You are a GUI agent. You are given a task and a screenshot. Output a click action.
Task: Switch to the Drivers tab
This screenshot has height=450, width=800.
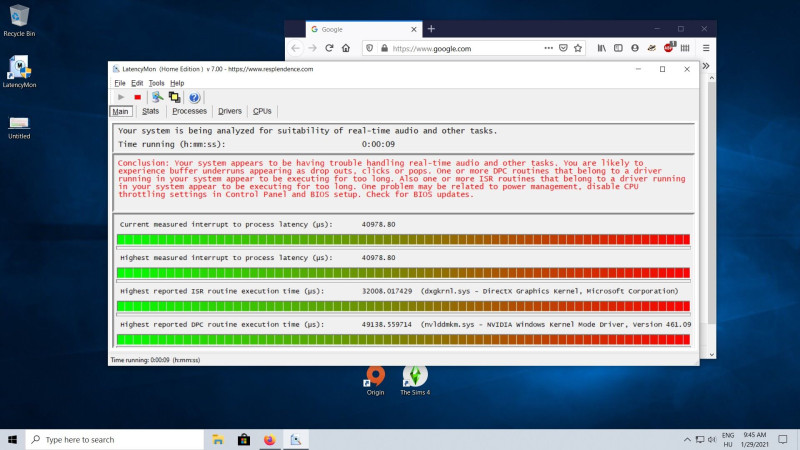[x=230, y=111]
